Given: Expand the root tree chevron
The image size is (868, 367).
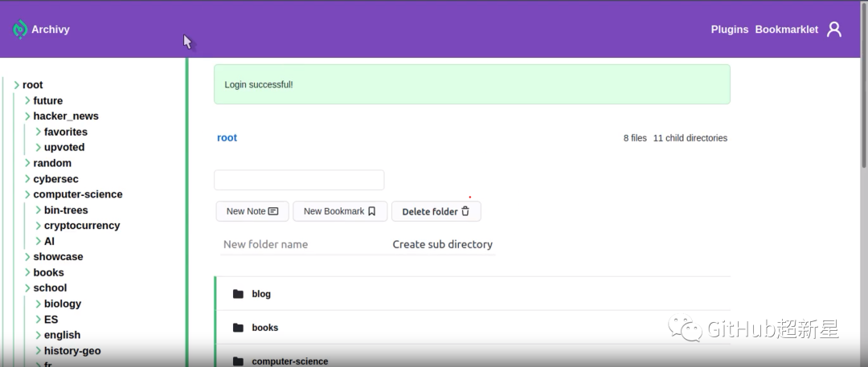Looking at the screenshot, I should coord(17,85).
